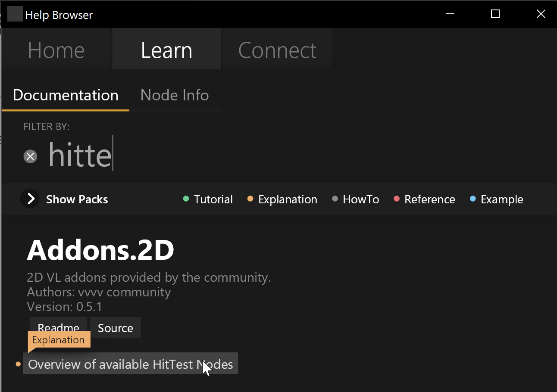Switch to the Home tab
Screen dimensions: 557x392
tap(56, 50)
